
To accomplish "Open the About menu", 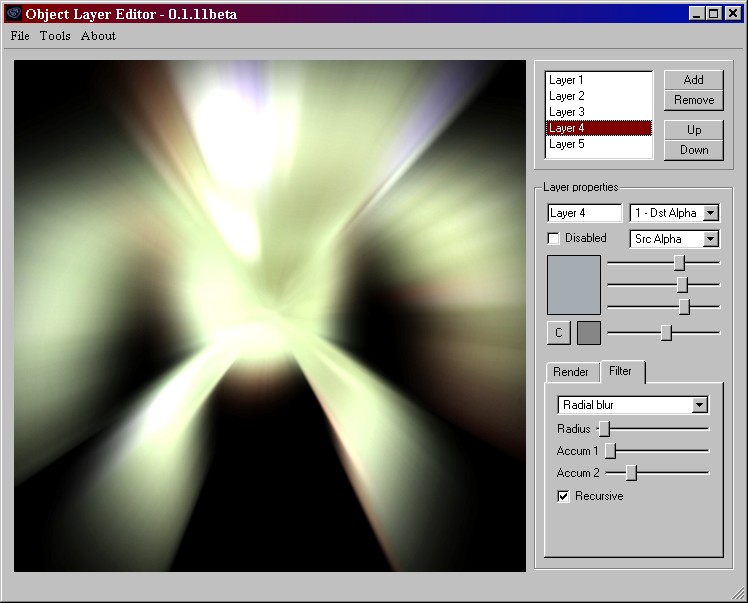I will [x=98, y=36].
